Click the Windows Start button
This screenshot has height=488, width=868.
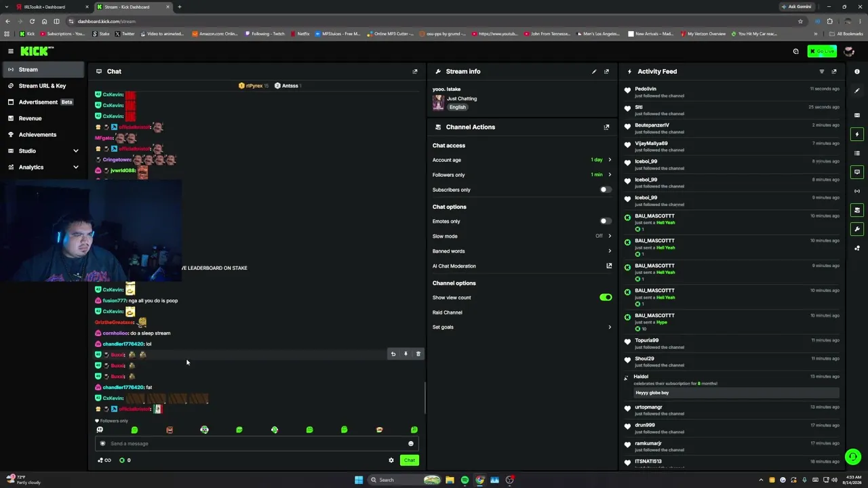tap(359, 480)
